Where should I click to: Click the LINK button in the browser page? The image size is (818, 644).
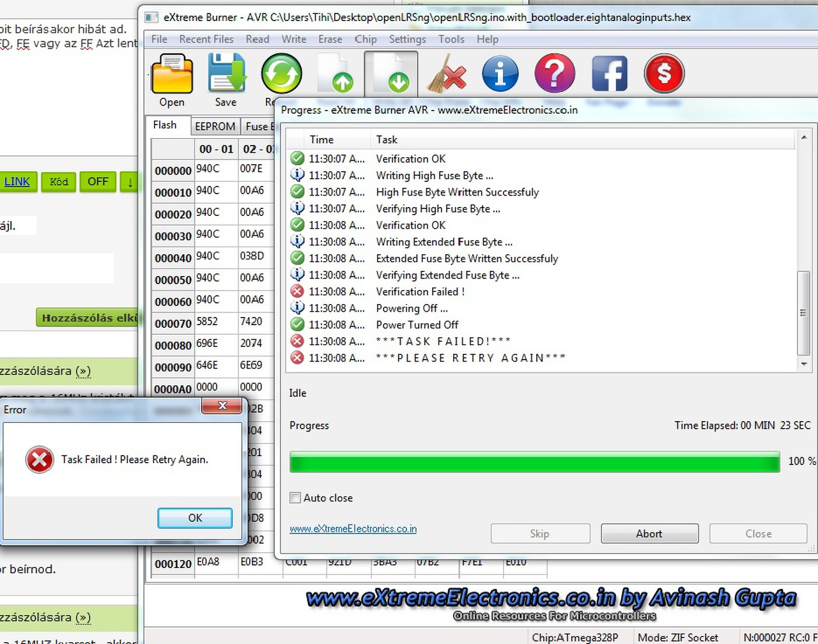[17, 182]
